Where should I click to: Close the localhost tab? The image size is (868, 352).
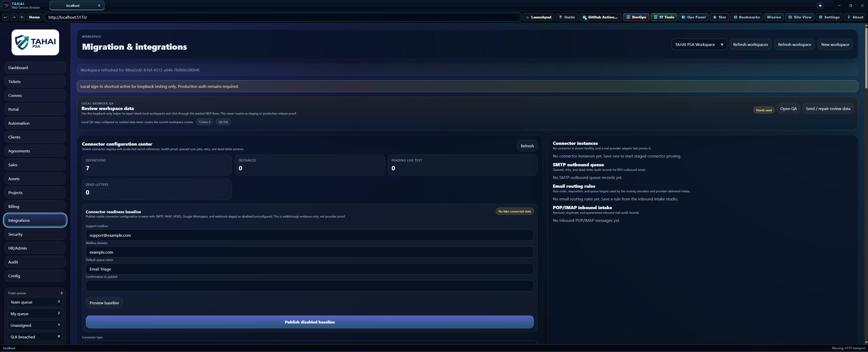tap(99, 5)
